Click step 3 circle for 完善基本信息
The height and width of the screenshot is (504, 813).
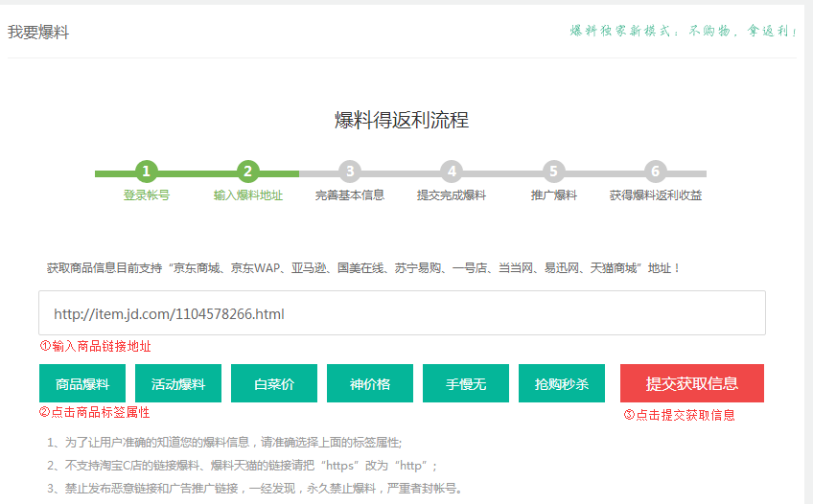[350, 172]
